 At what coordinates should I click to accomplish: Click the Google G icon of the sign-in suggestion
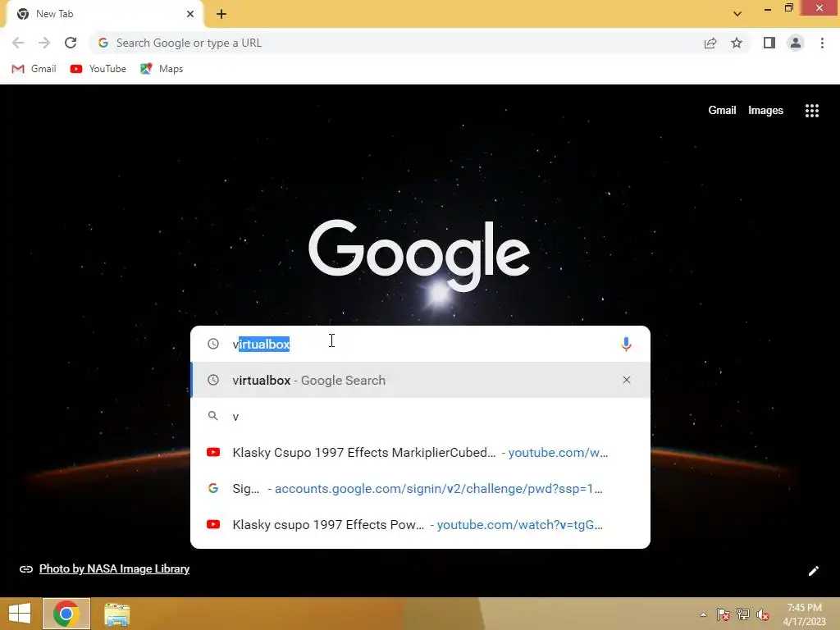point(213,488)
